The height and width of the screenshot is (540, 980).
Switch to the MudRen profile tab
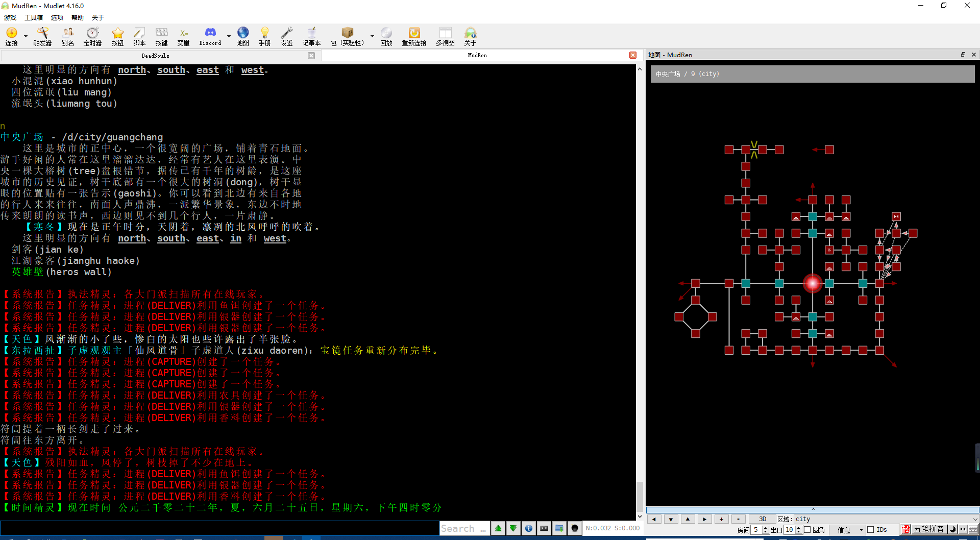pos(477,55)
